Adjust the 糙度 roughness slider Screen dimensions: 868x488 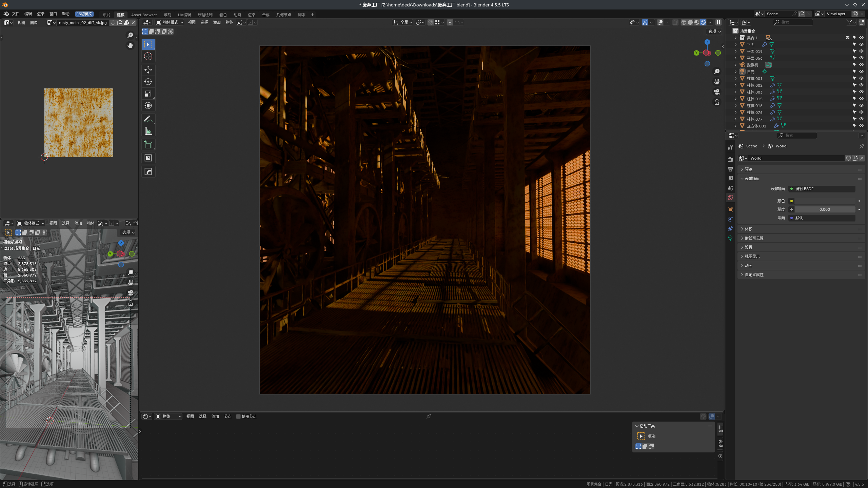825,209
